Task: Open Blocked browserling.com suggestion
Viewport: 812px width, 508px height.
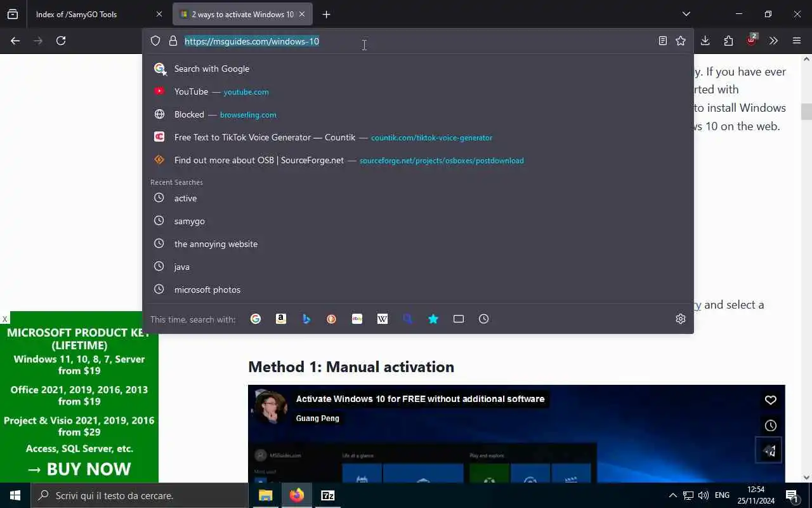Action: (418, 114)
